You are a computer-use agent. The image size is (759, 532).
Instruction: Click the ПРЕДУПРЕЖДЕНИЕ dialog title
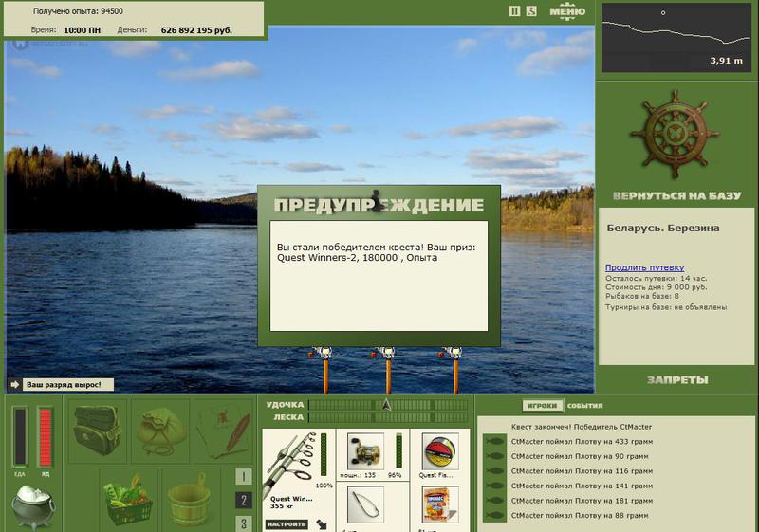tap(379, 205)
